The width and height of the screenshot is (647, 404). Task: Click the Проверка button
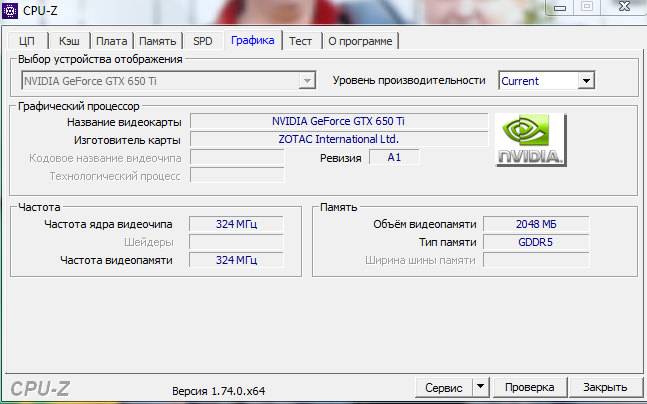pos(529,387)
